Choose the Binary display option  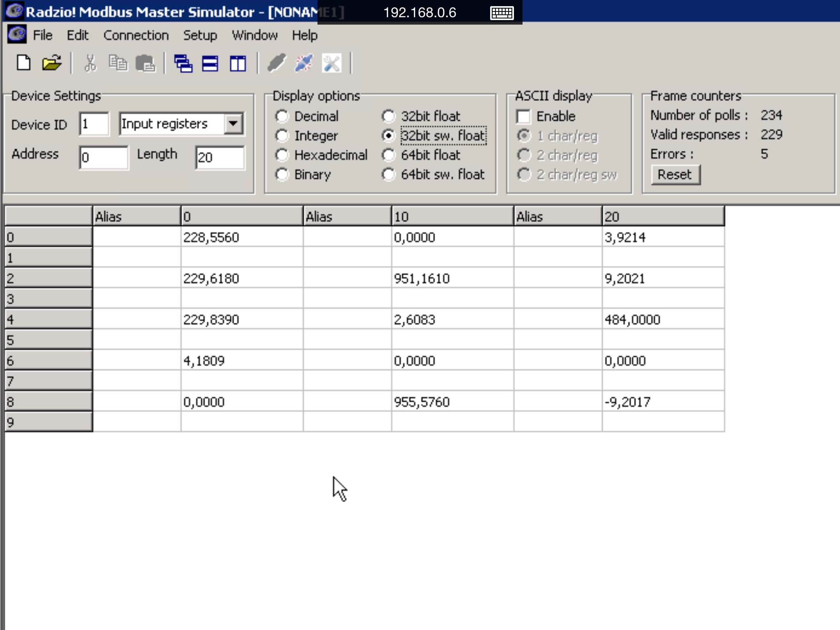tap(282, 175)
